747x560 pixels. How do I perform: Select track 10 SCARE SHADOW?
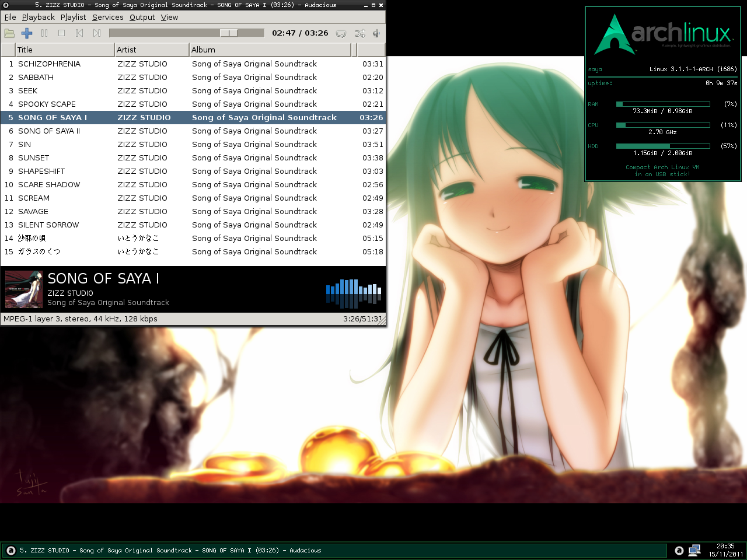click(193, 184)
